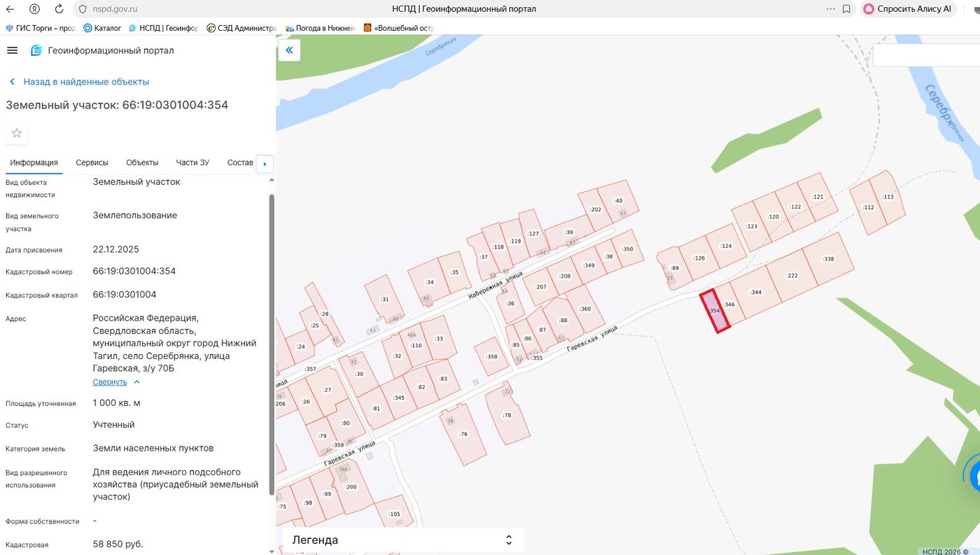980x555 pixels.
Task: Click Спросить Алису AI button
Action: coord(908,9)
